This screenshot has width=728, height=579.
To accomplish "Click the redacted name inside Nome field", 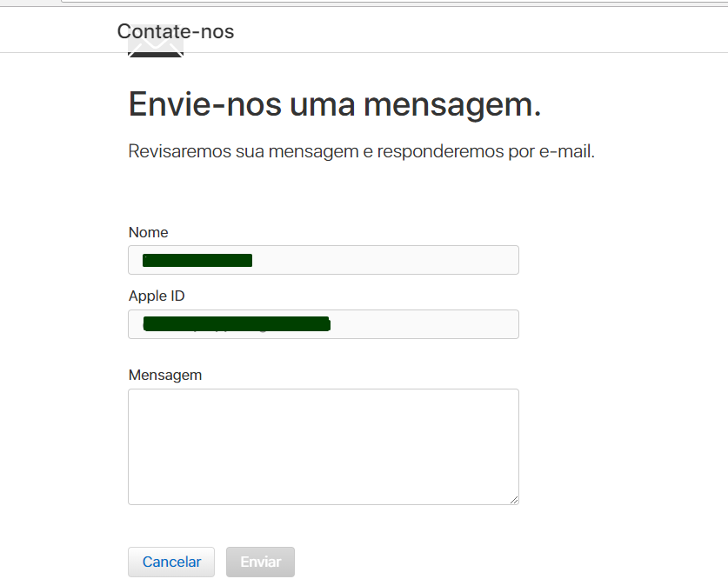I will [x=197, y=260].
